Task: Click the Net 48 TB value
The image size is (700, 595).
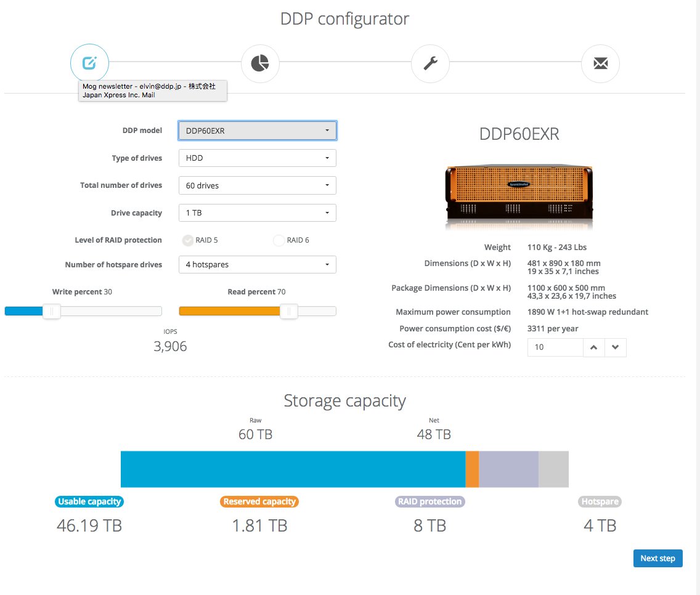Action: coord(434,434)
